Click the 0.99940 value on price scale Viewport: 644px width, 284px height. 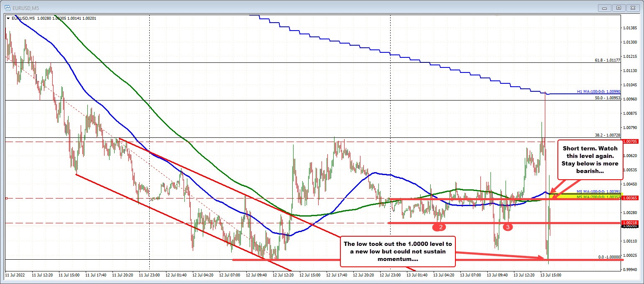coord(630,269)
